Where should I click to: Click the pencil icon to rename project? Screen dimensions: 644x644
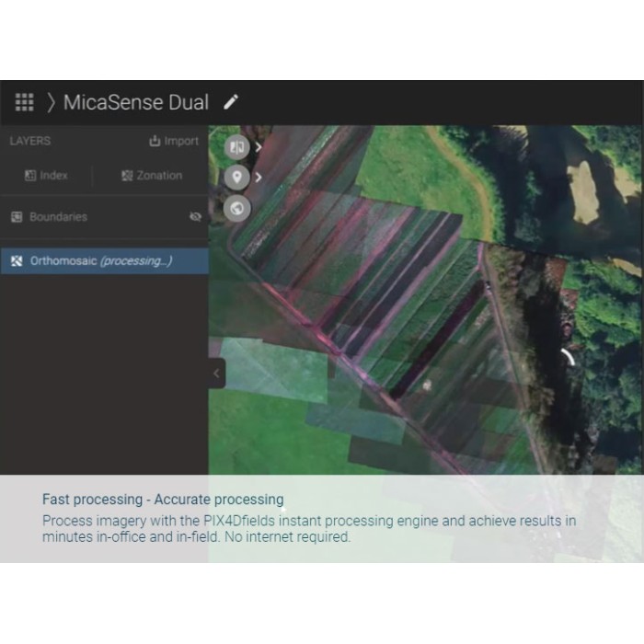231,102
